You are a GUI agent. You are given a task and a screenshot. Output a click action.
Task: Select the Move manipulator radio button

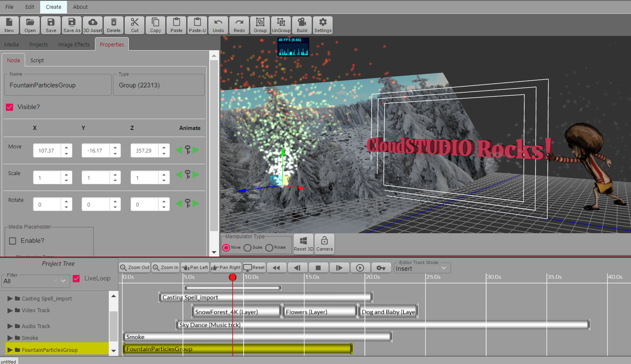tap(226, 247)
